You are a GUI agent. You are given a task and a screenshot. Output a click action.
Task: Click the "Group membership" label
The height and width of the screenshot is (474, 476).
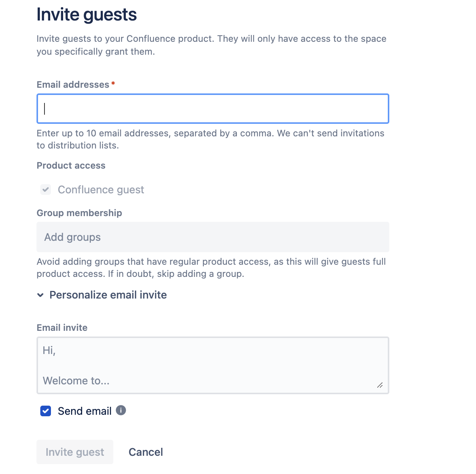pos(79,213)
